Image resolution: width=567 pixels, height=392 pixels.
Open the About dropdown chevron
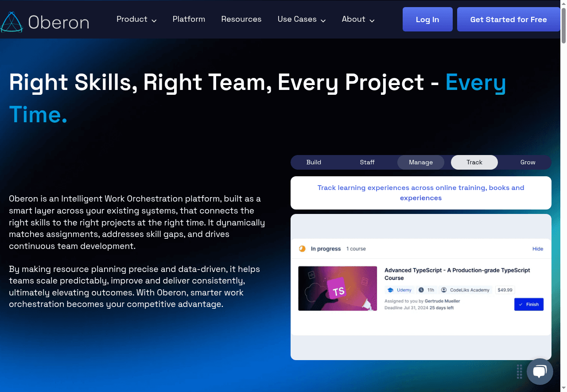coord(372,20)
